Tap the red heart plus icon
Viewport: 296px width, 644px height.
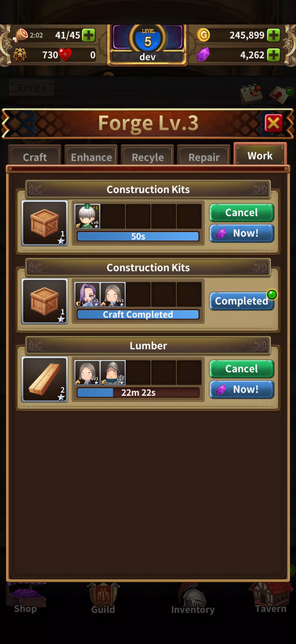(x=65, y=54)
